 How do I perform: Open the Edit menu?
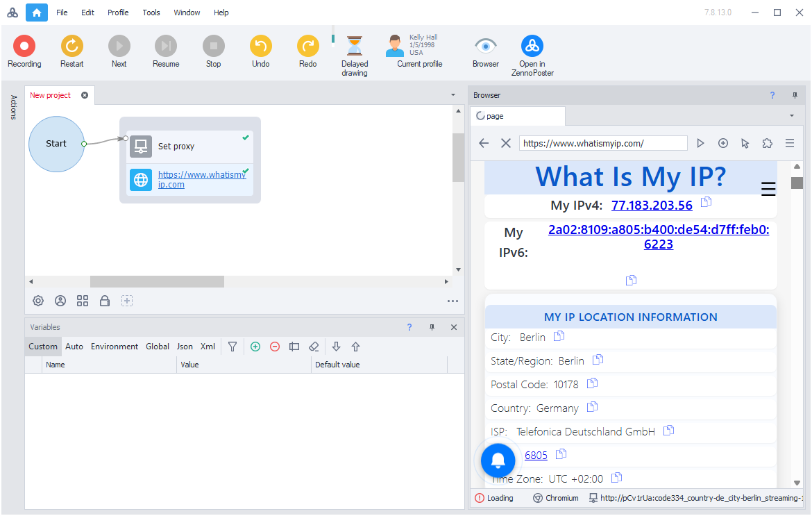[x=87, y=13]
